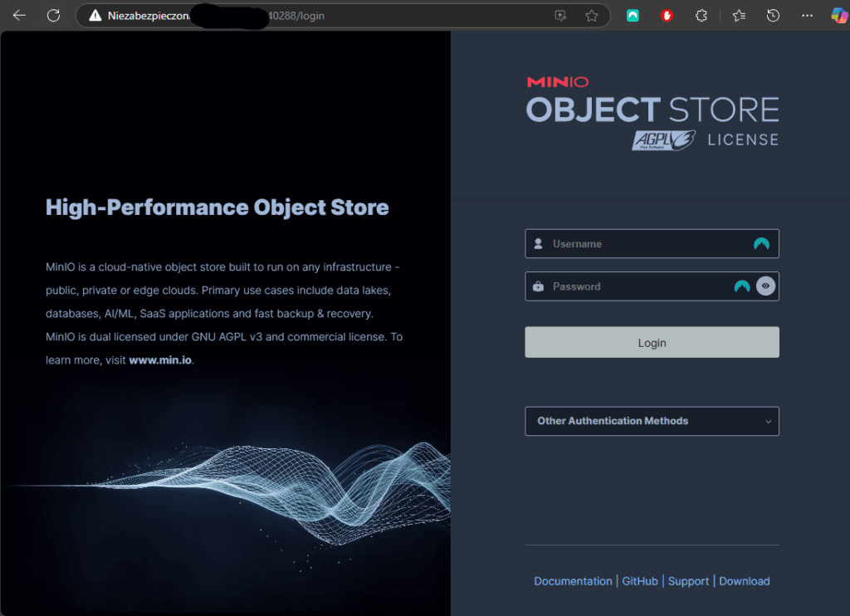
Task: Click the not-secure warning triangle icon
Action: coord(95,16)
